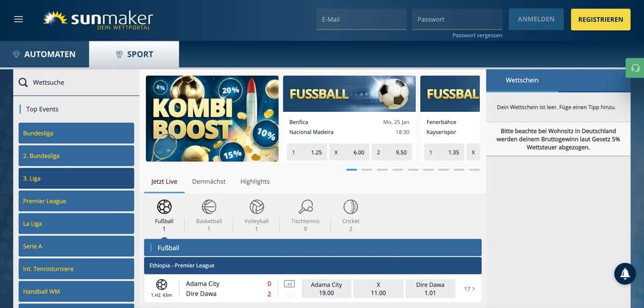
Task: Bet on Benfica win at 1.25
Action: click(307, 152)
